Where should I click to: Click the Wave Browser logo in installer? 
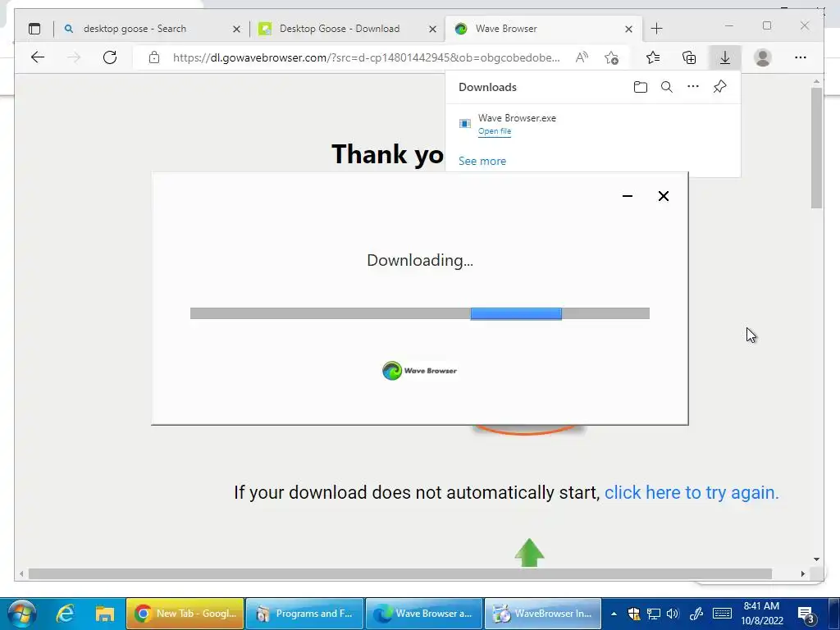(419, 370)
